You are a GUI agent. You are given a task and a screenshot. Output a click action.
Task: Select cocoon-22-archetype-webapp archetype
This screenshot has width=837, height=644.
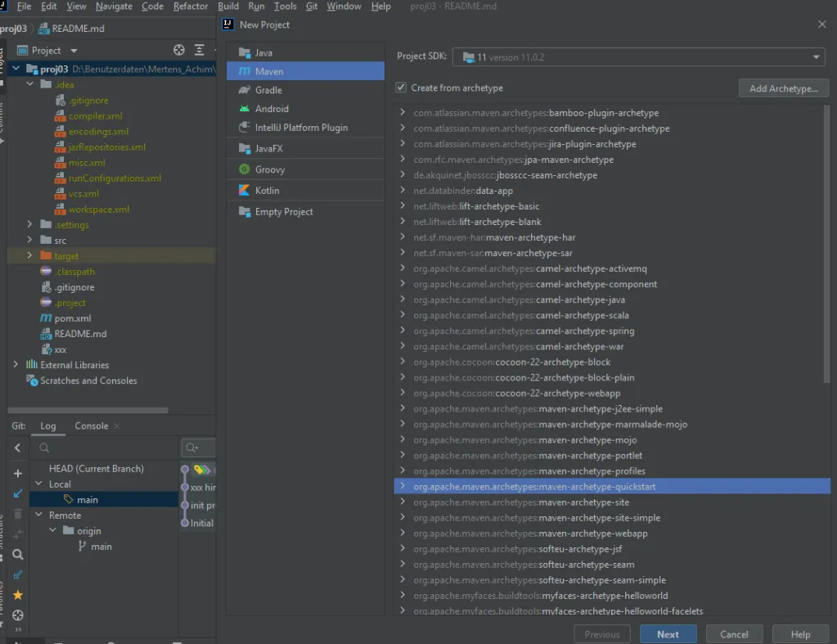pos(517,393)
